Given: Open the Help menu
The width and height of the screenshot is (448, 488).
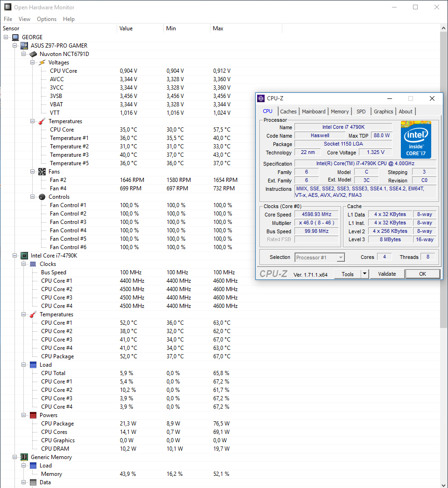Looking at the screenshot, I should click(x=69, y=19).
